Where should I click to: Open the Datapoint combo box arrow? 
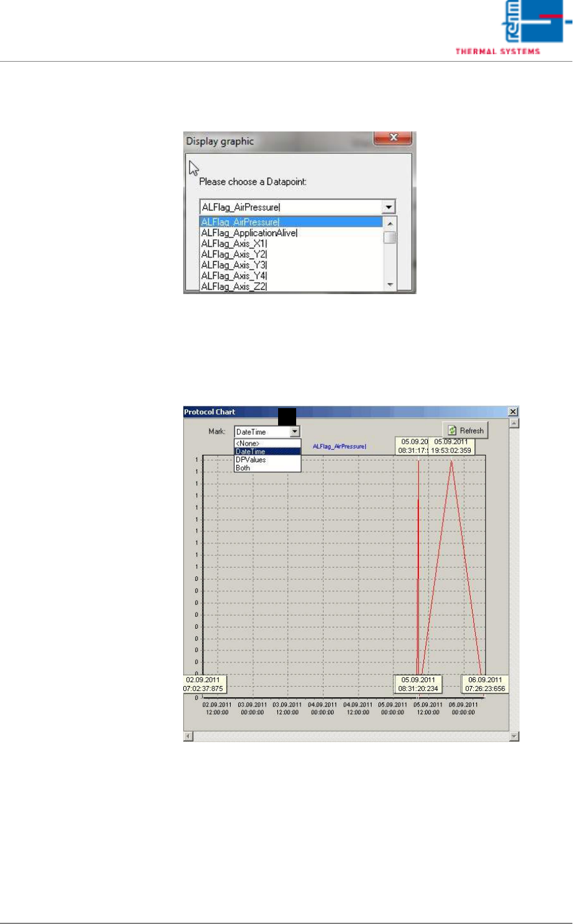click(389, 207)
